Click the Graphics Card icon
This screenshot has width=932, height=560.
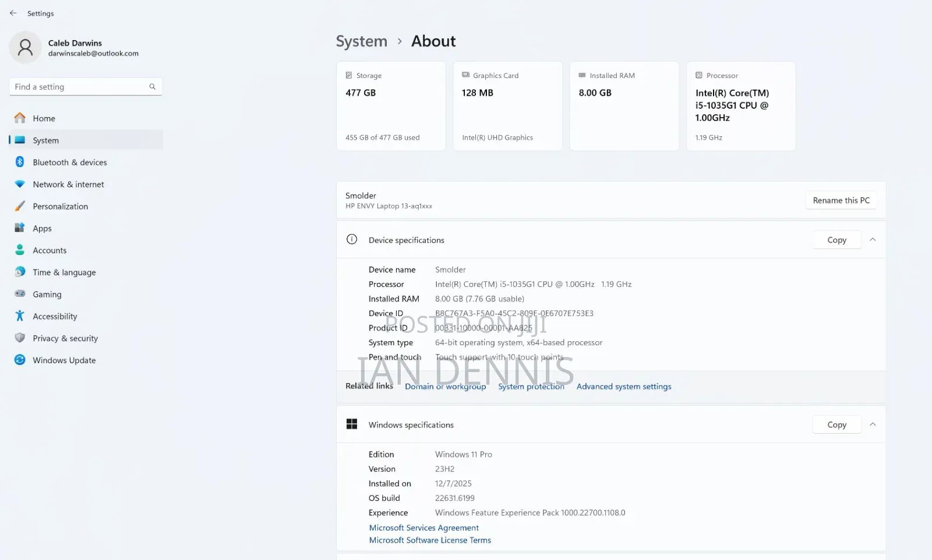pos(465,75)
